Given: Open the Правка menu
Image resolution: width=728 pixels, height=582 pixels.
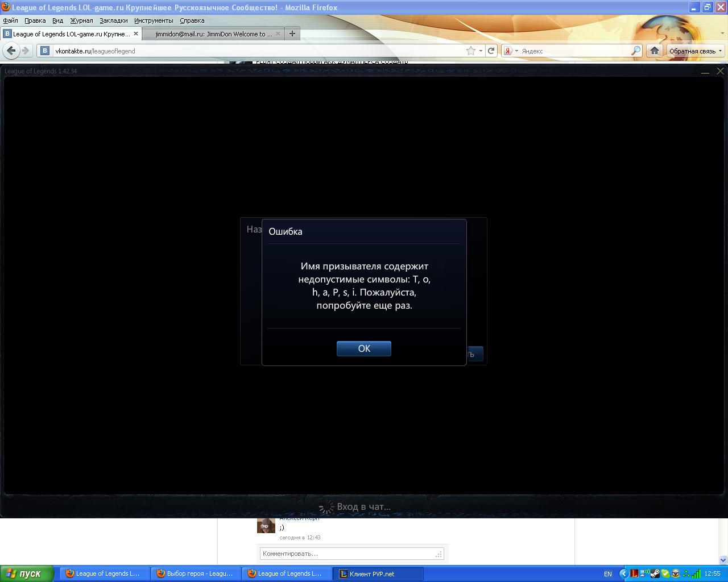Looking at the screenshot, I should coord(35,20).
